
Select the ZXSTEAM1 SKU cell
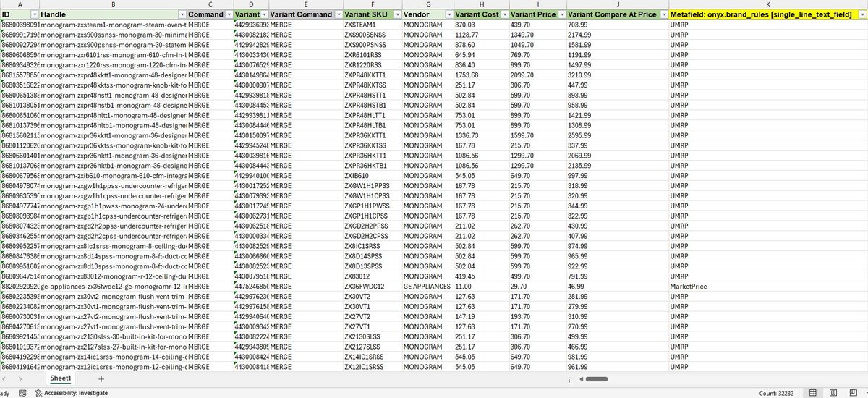point(372,25)
